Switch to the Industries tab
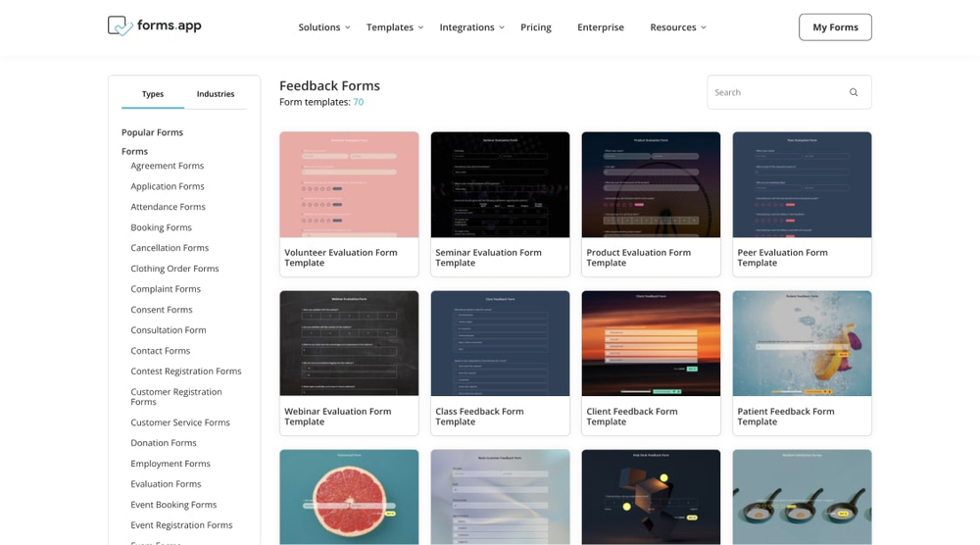 (x=216, y=94)
